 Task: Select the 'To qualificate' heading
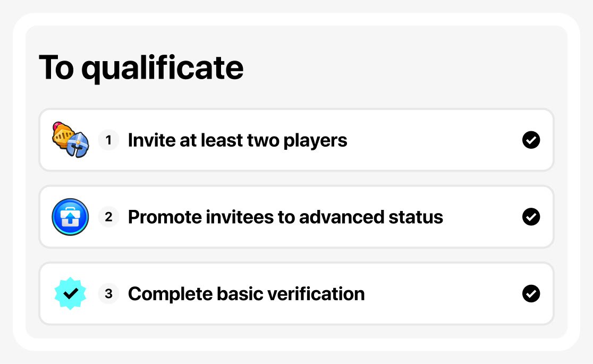coord(140,67)
